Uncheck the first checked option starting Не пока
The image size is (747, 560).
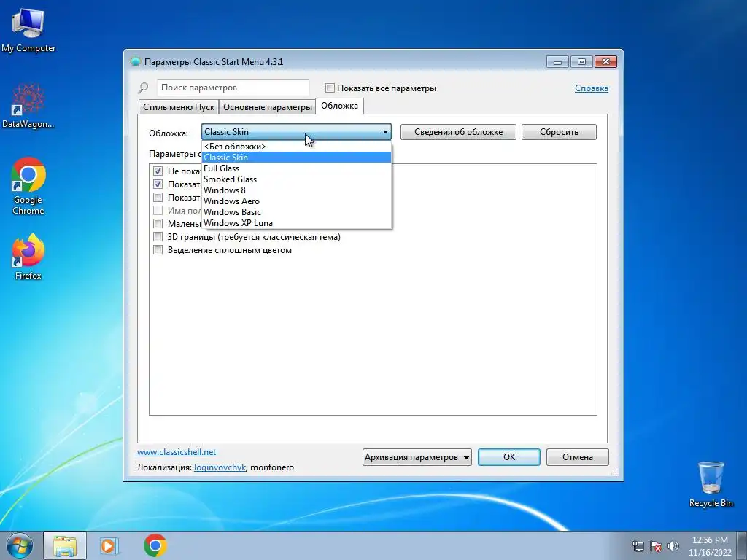(x=158, y=171)
